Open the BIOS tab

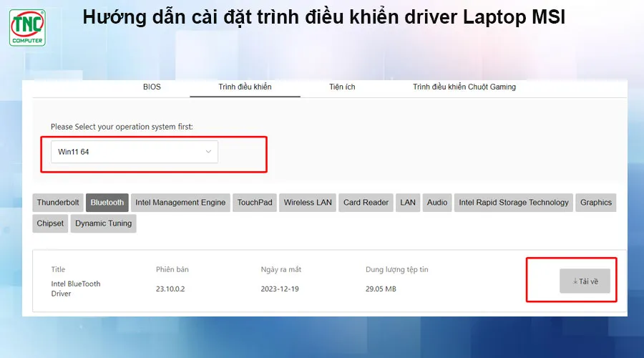click(152, 87)
